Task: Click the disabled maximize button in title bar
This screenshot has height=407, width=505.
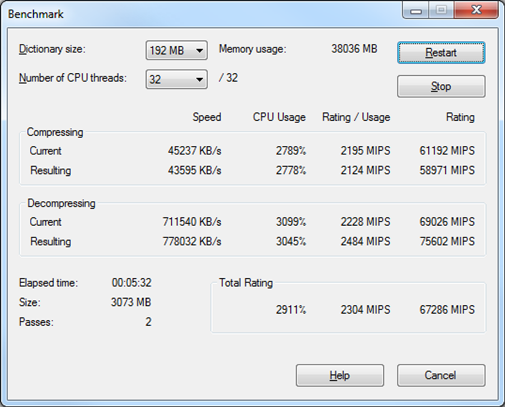Action: coord(441,10)
